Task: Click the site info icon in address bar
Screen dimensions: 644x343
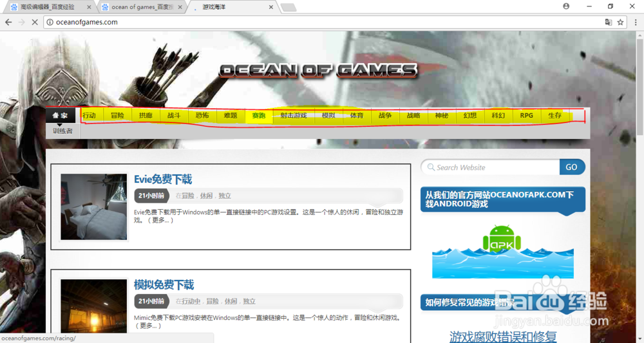Action: 50,22
